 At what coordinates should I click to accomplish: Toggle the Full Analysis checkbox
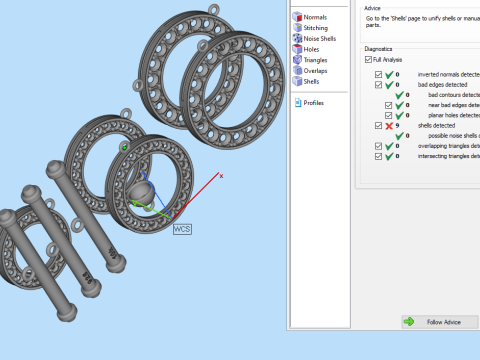368,60
